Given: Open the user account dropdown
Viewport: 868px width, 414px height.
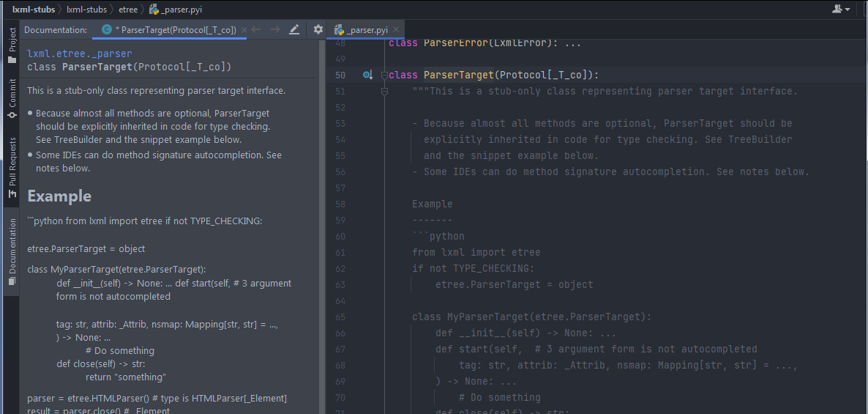Looking at the screenshot, I should (x=841, y=10).
